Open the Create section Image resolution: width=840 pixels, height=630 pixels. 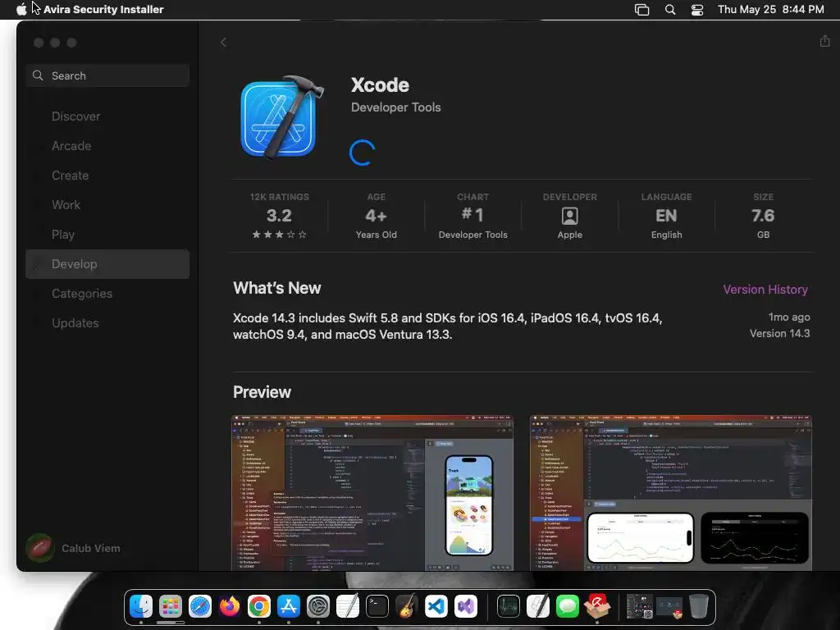tap(71, 176)
